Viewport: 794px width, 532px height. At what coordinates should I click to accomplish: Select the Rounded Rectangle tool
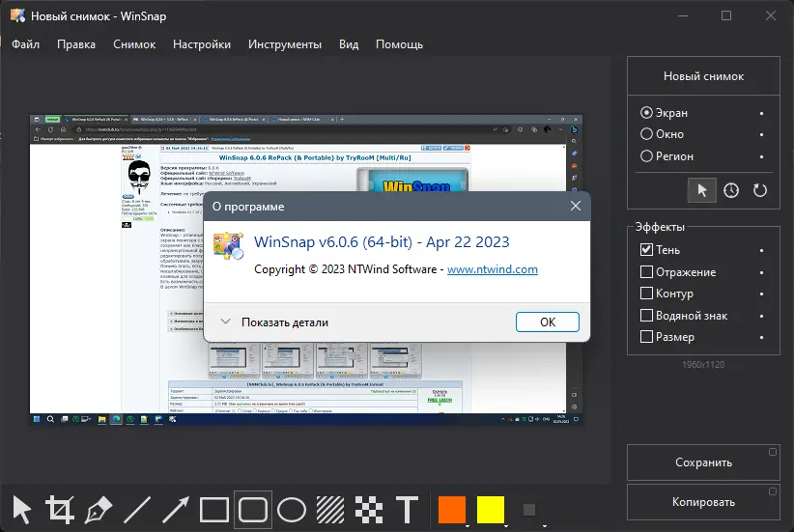click(253, 510)
